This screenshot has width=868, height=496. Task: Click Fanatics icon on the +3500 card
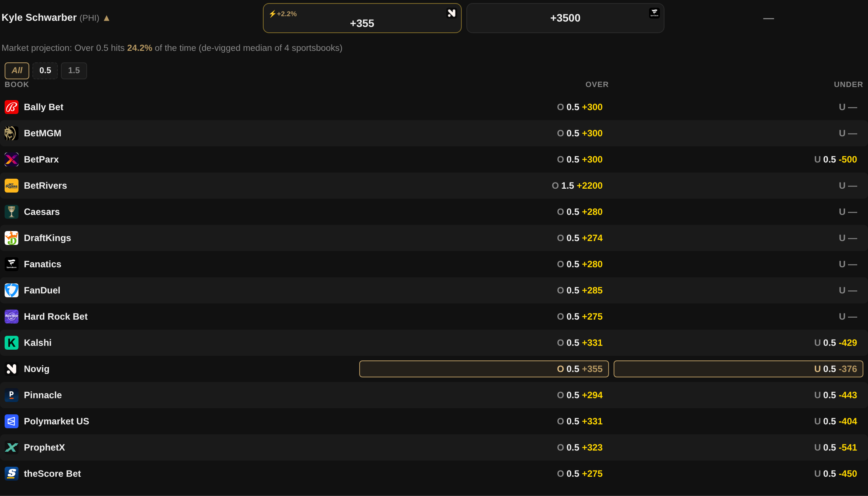654,13
